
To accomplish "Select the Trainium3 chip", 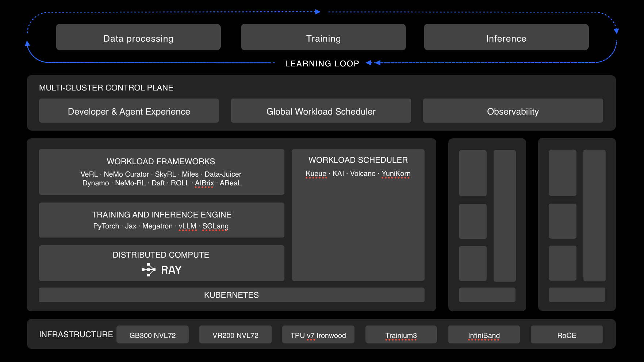I will tap(401, 335).
